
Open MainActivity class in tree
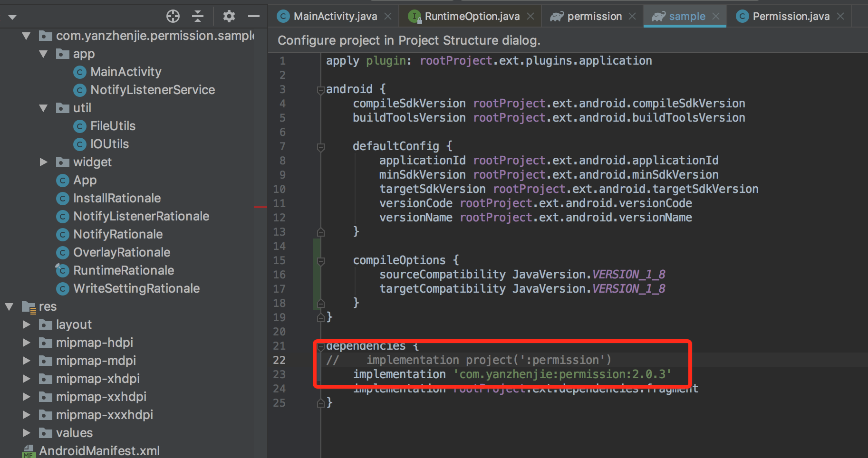tap(126, 72)
